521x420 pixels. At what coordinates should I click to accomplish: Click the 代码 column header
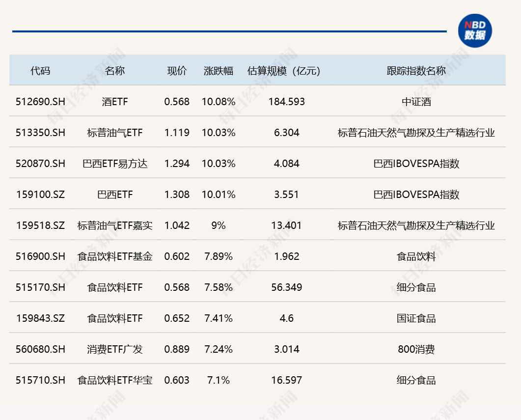pos(39,70)
